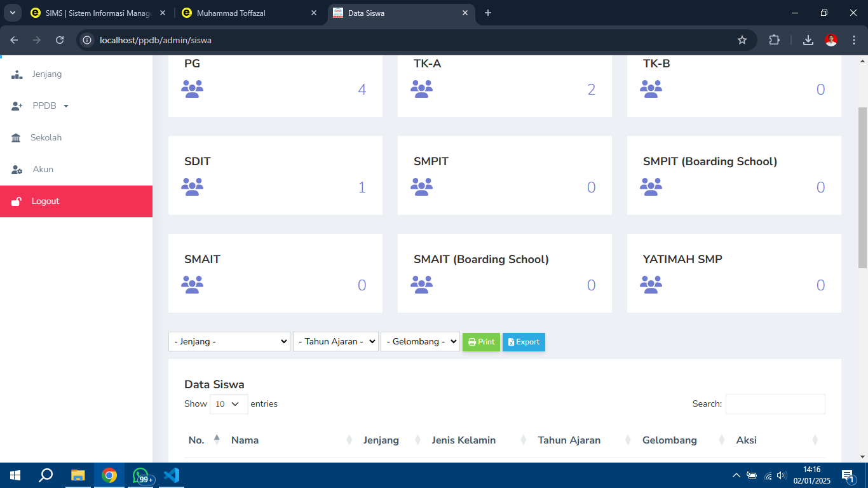Click the green Print button
Screen dimensions: 868x488
(481, 342)
